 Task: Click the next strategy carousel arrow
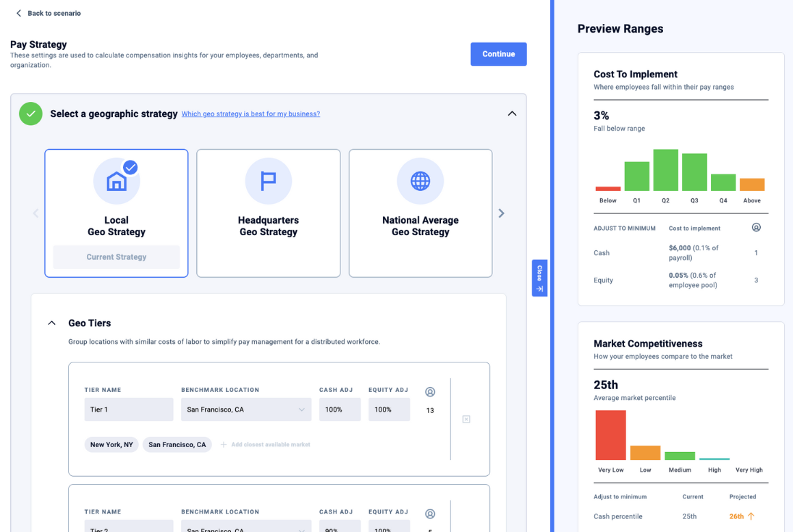(501, 213)
